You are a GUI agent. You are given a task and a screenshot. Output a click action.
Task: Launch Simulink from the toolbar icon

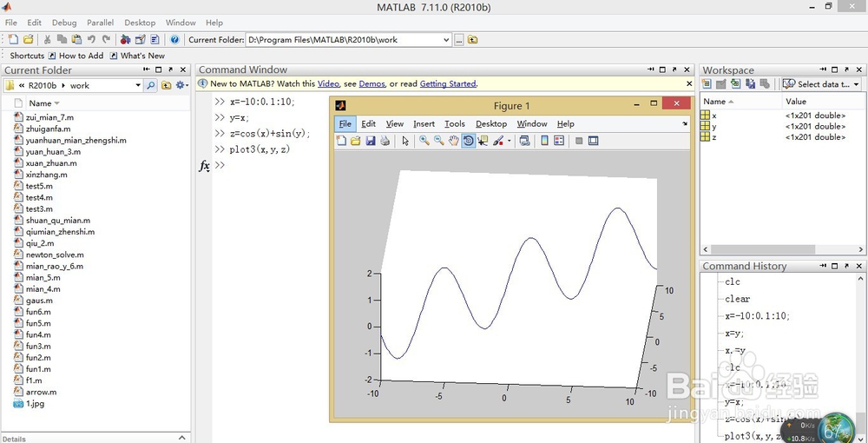[x=125, y=39]
